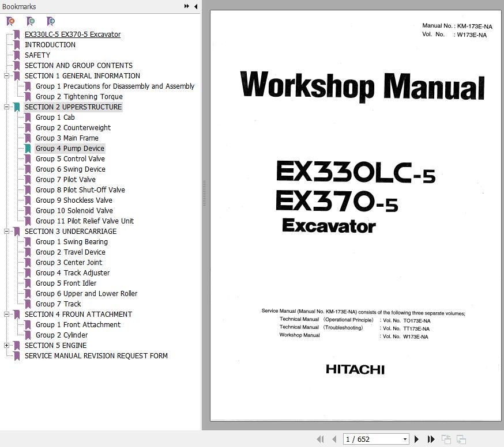Open Group 1 Front Attachment bookmark
This screenshot has width=504, height=447.
tap(78, 325)
